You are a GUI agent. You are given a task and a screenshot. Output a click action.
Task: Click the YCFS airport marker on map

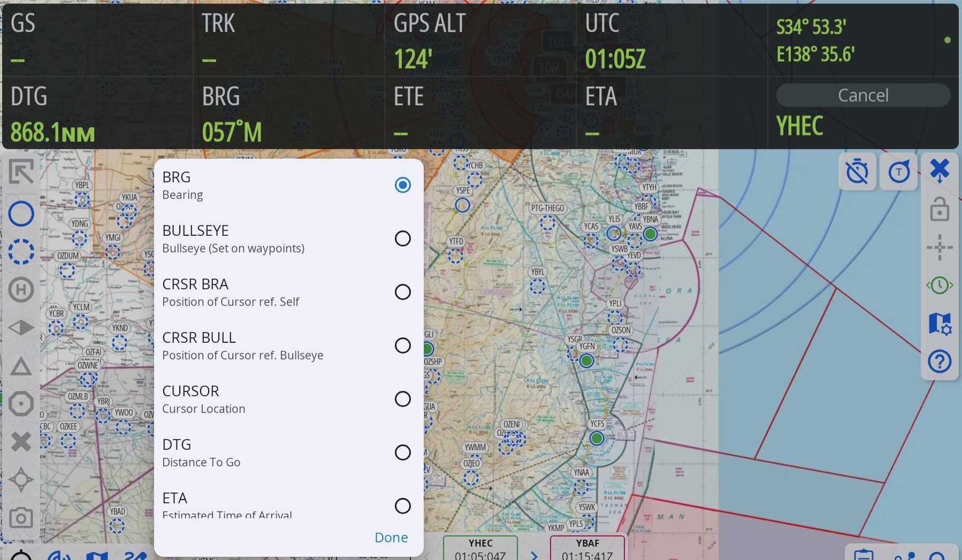[597, 439]
